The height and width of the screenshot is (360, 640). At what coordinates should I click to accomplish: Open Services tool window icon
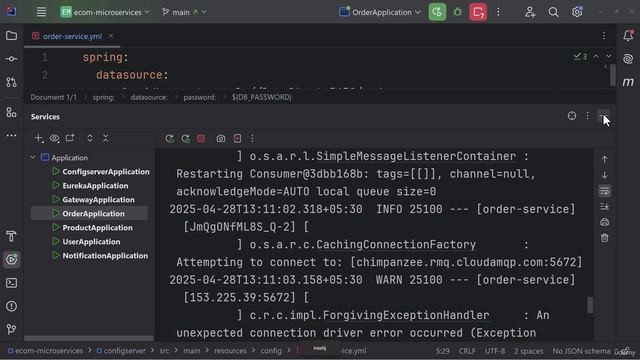click(x=11, y=260)
